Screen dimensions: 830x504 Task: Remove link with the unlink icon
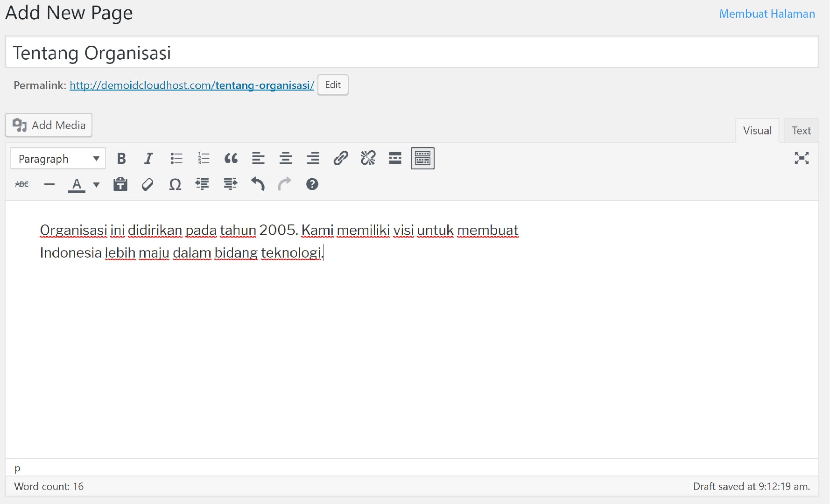(x=368, y=159)
